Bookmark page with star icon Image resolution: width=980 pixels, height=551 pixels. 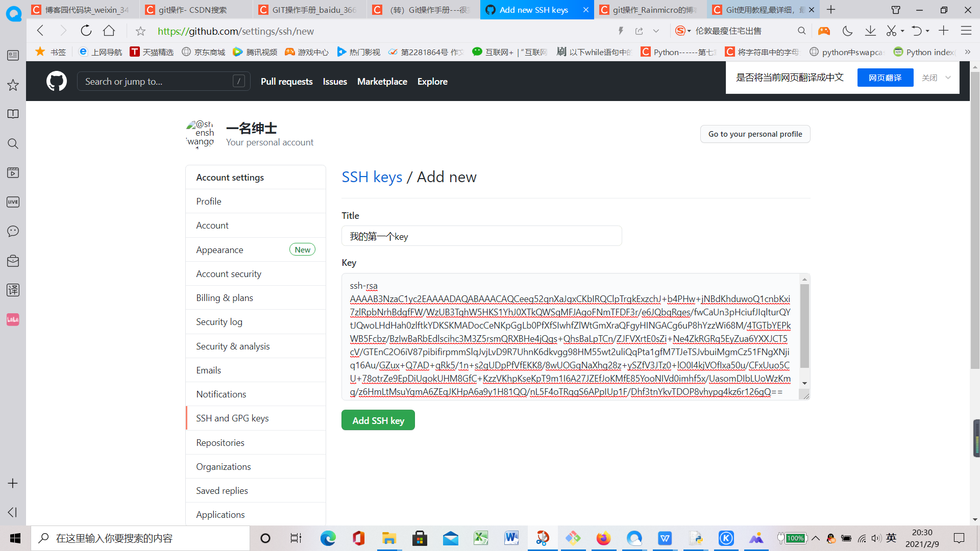tap(140, 31)
